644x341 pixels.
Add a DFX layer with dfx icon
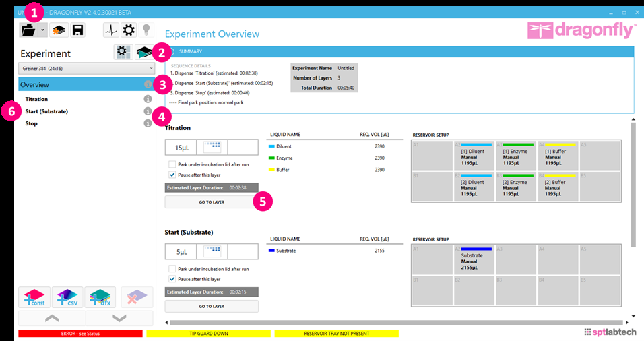tap(100, 297)
